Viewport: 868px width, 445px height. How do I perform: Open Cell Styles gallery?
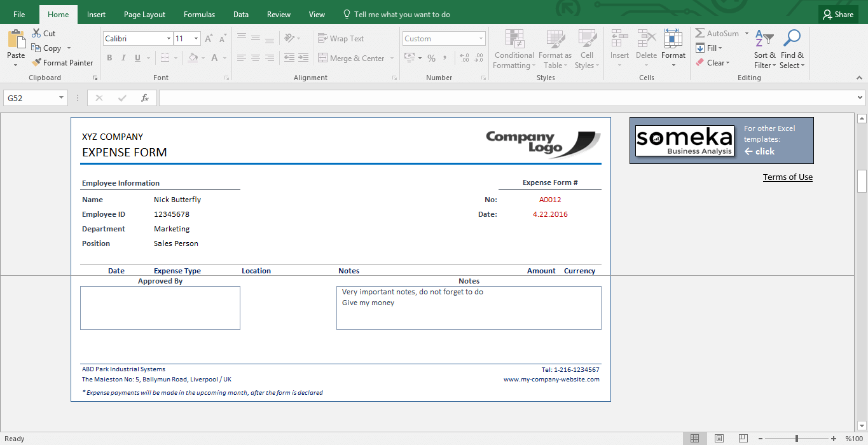(x=586, y=50)
